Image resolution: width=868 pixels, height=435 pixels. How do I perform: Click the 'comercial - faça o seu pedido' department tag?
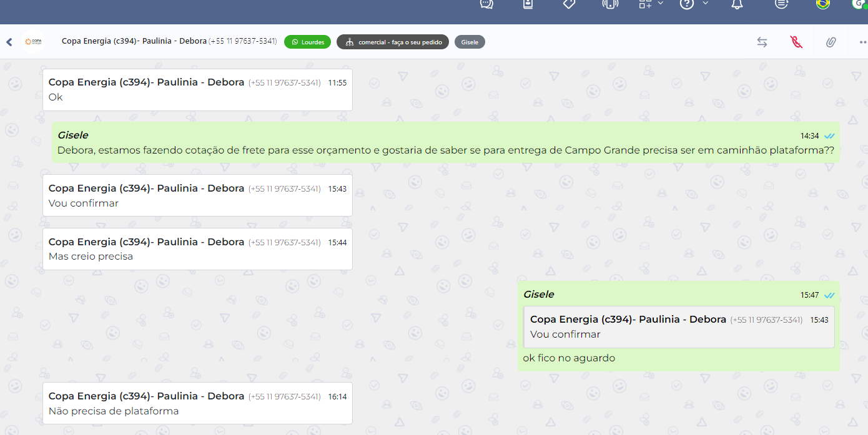coord(392,42)
